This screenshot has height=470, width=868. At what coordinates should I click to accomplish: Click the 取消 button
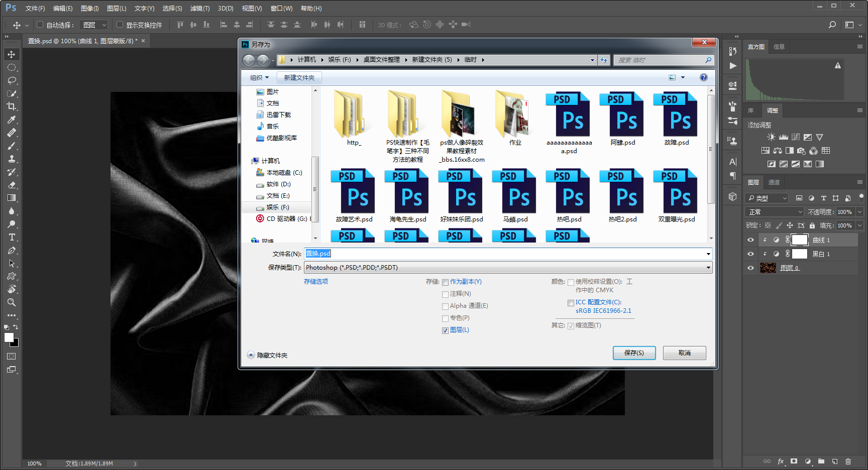tap(685, 353)
